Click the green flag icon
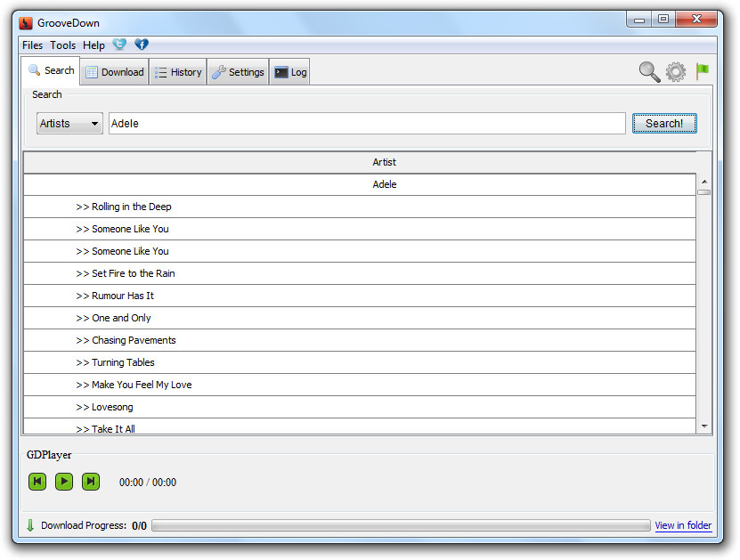The height and width of the screenshot is (560, 740). pos(703,71)
